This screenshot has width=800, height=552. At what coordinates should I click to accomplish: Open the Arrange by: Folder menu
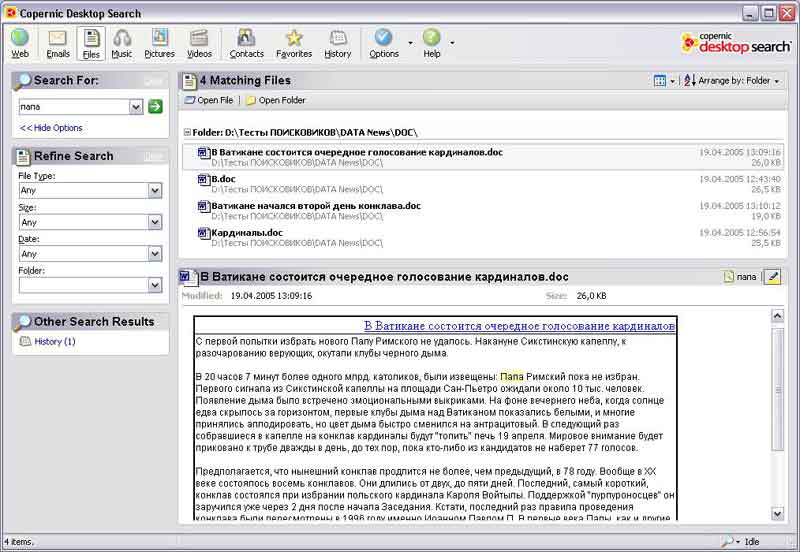pyautogui.click(x=732, y=80)
